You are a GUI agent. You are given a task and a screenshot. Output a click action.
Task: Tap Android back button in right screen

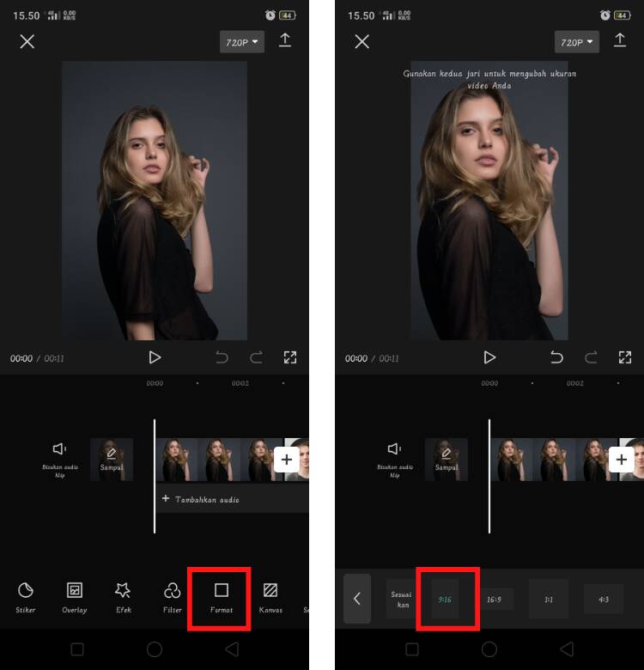[567, 649]
